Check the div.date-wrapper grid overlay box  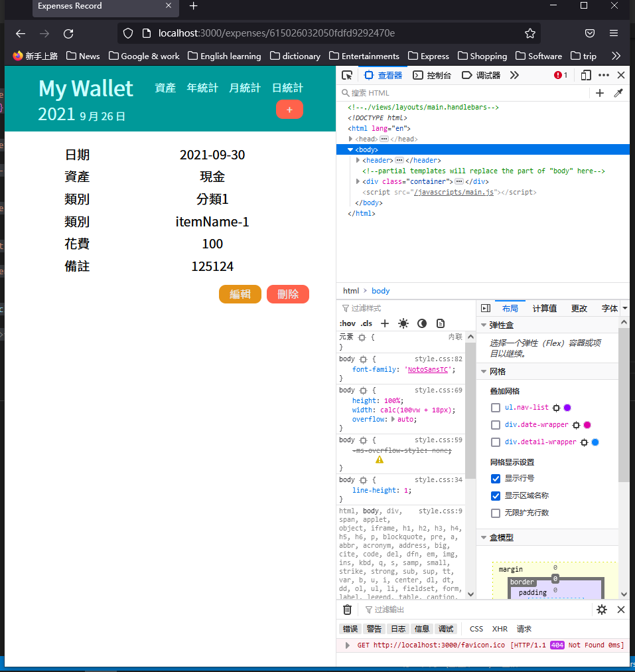pyautogui.click(x=496, y=425)
